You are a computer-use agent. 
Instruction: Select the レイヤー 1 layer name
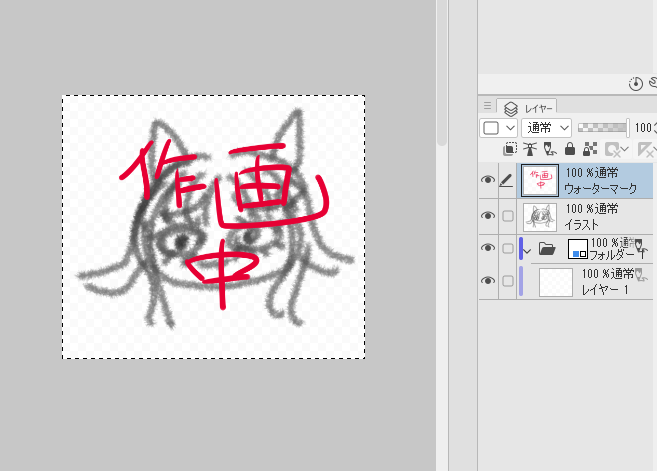[x=605, y=289]
